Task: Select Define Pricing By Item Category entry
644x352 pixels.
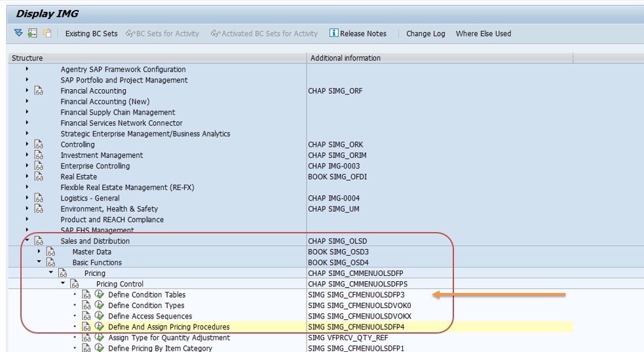Action: pyautogui.click(x=160, y=348)
